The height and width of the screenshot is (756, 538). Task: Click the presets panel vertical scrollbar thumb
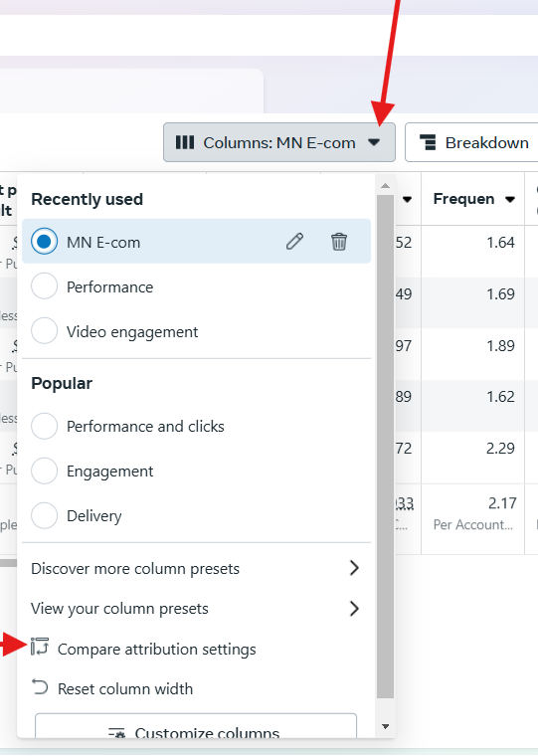385,446
